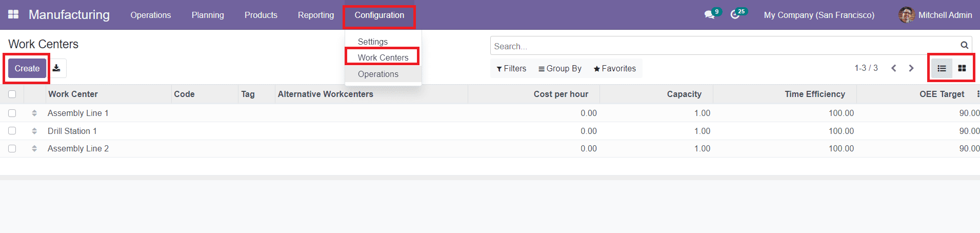Click the Manufacturing app title
The image size is (980, 233).
69,14
